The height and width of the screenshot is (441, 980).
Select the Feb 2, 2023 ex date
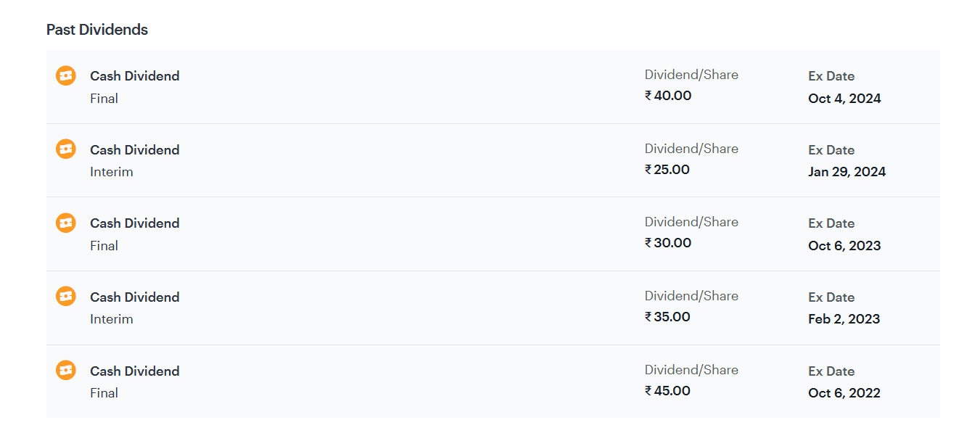click(x=844, y=319)
